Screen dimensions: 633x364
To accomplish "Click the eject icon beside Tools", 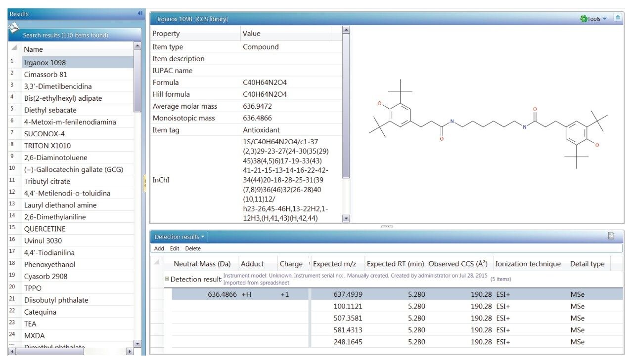I will (x=617, y=17).
